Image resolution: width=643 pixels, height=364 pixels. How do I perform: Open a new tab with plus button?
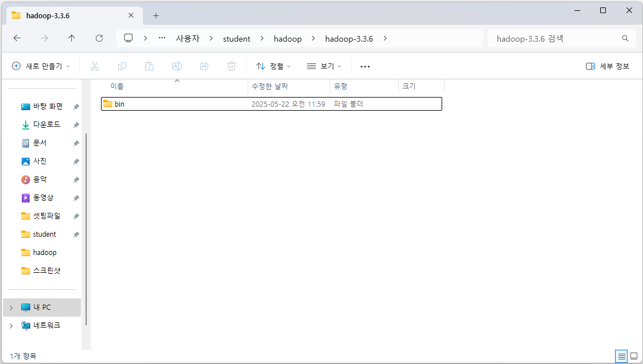point(156,15)
